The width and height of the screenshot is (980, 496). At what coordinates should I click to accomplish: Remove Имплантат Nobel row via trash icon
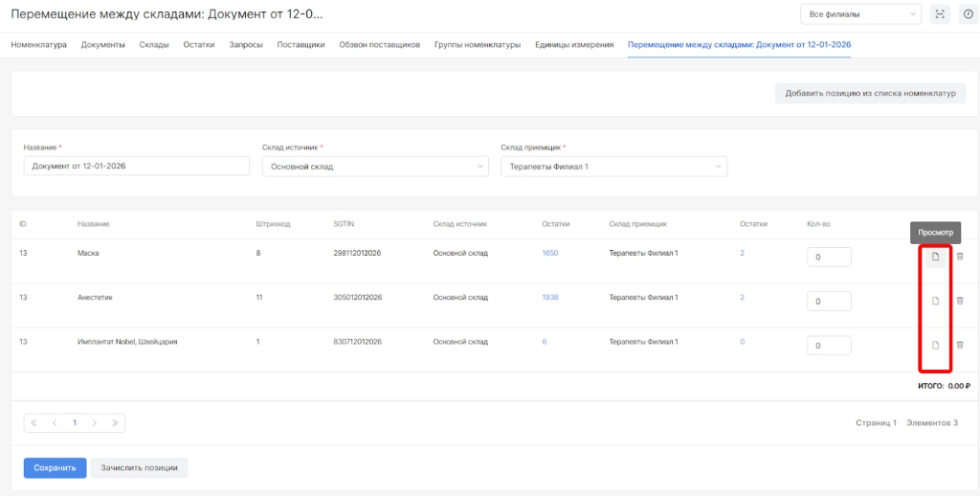click(960, 345)
